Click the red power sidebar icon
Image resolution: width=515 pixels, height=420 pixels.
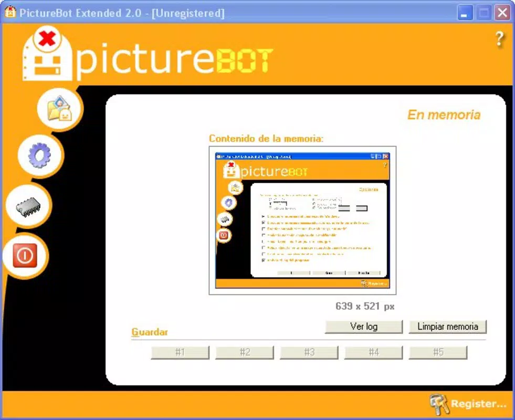pyautogui.click(x=25, y=256)
